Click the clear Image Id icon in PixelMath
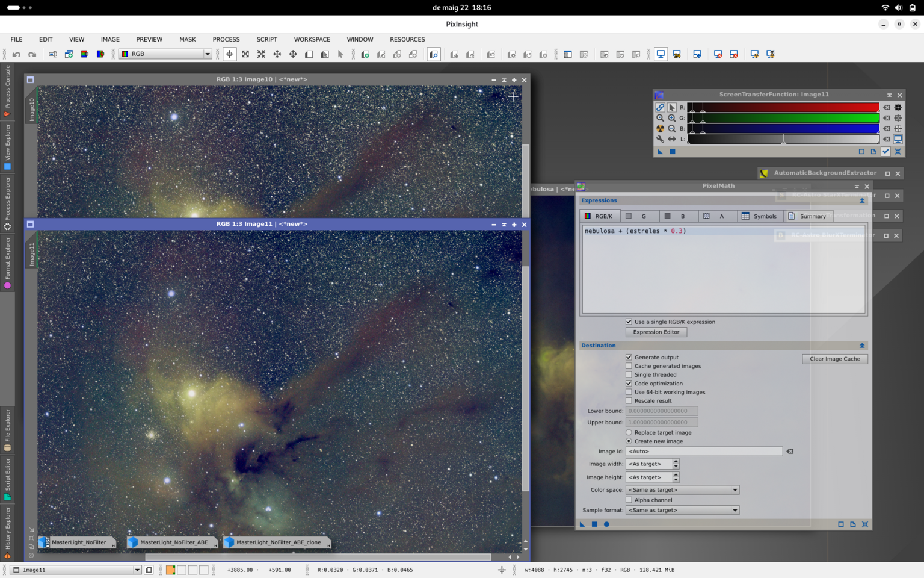924x578 pixels. tap(790, 452)
